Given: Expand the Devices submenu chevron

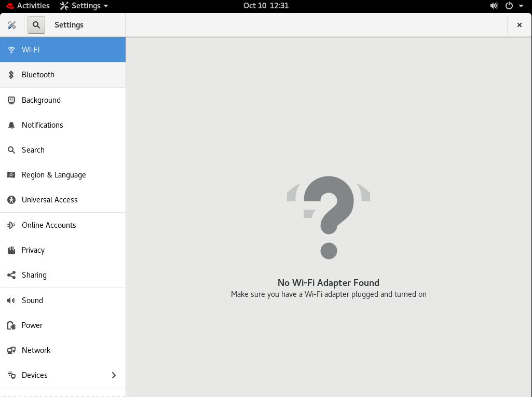Looking at the screenshot, I should click(x=114, y=375).
